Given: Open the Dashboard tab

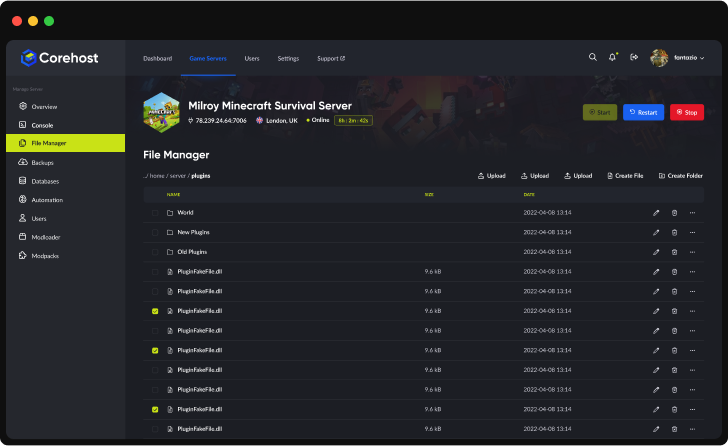Looking at the screenshot, I should (157, 58).
